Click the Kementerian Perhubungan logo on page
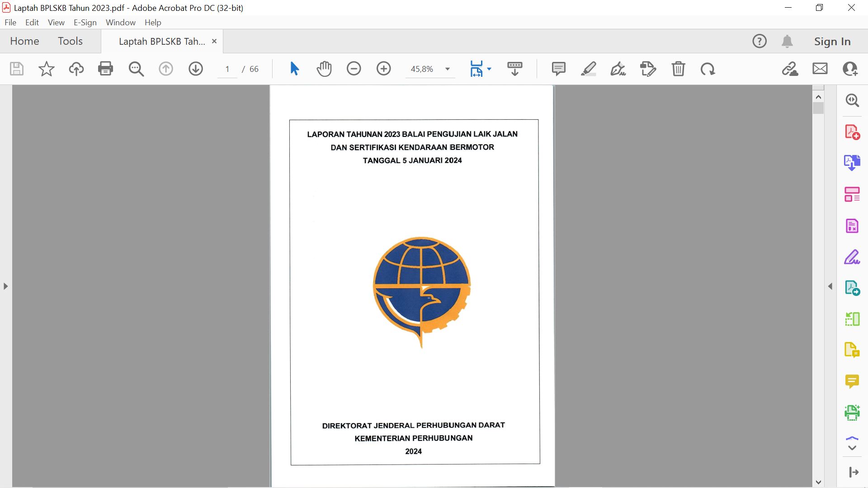The image size is (868, 488). [x=422, y=292]
